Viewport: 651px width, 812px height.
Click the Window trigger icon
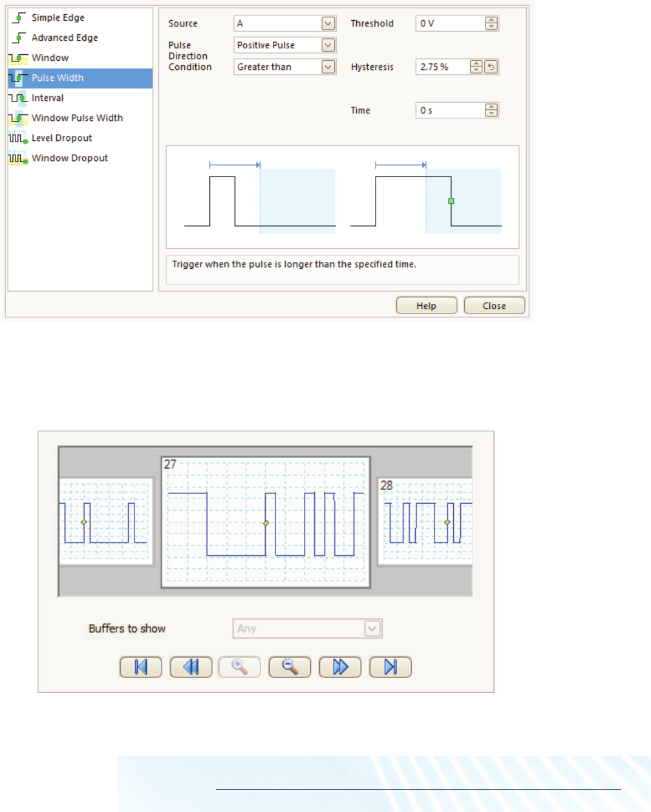click(18, 58)
